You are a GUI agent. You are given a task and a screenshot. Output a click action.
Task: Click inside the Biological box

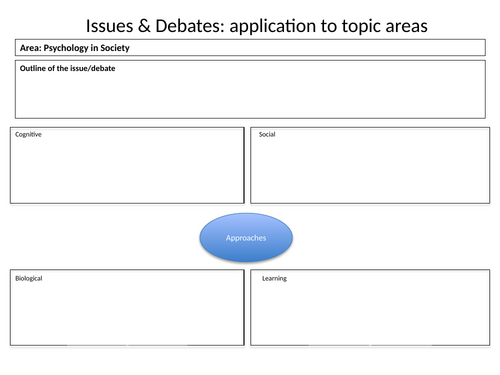127,308
